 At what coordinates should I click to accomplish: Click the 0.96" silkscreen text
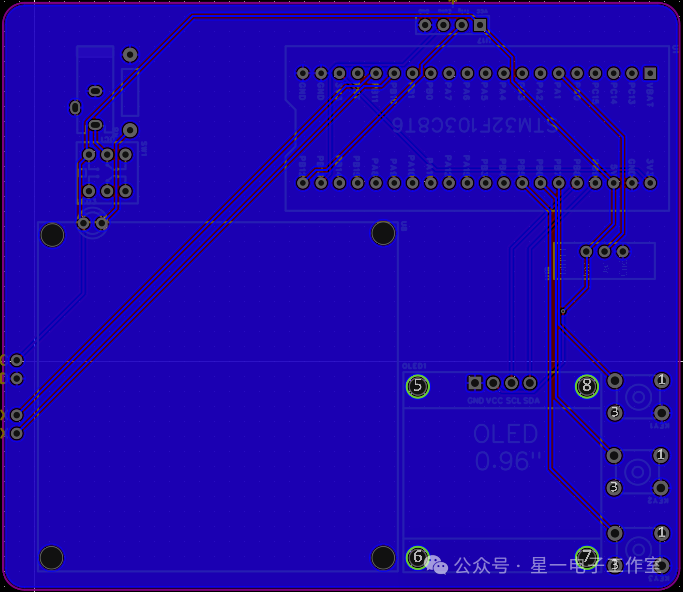pyautogui.click(x=508, y=461)
